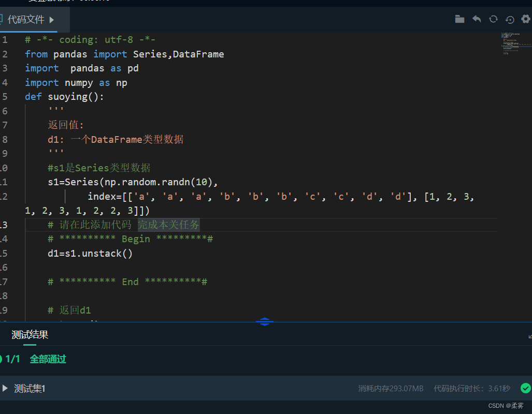Open the folder file browser icon
Screen dimensions: 532x414
point(459,19)
